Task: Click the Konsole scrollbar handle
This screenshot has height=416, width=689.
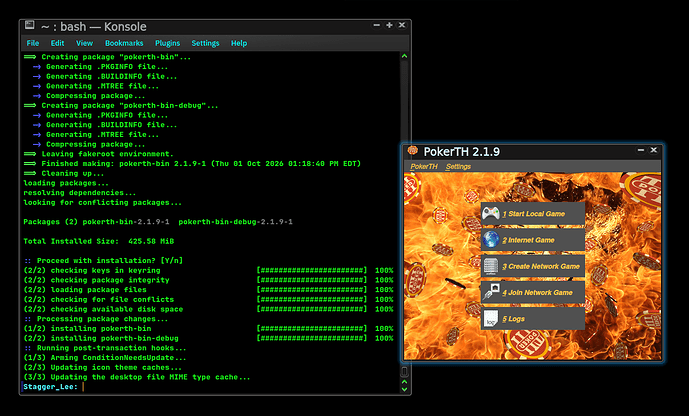Action: click(404, 372)
